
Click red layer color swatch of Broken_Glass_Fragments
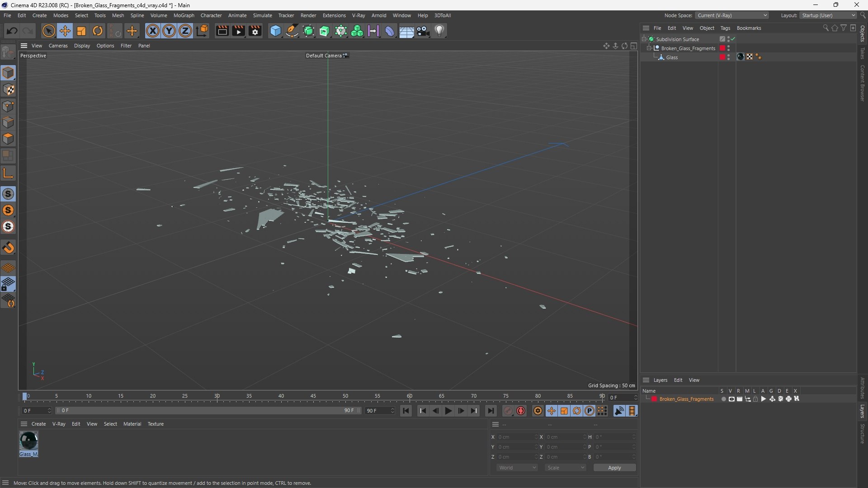654,399
